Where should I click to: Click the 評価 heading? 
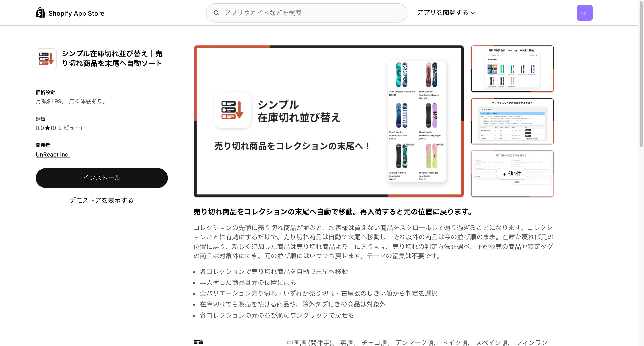(x=40, y=119)
